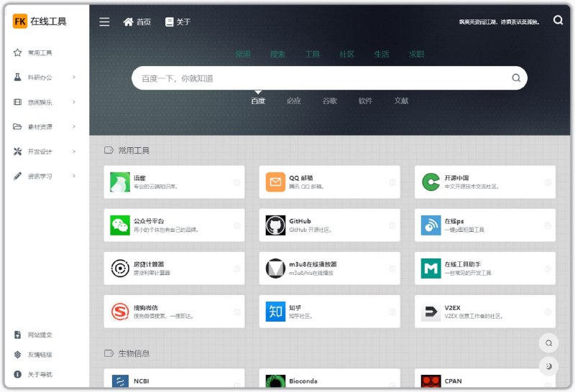Click the QQ 邮箱 envelope icon
The image size is (575, 392).
276,182
